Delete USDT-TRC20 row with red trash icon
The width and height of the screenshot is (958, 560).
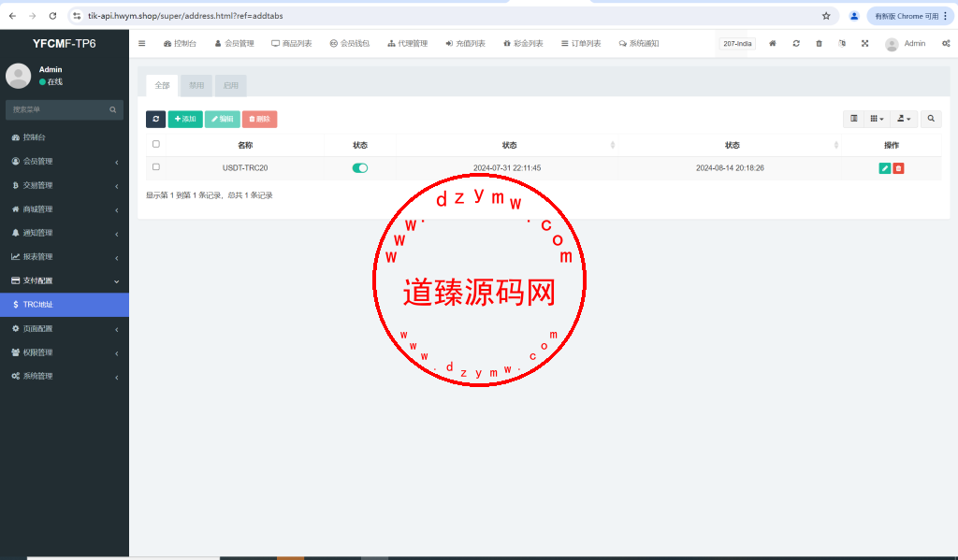898,168
